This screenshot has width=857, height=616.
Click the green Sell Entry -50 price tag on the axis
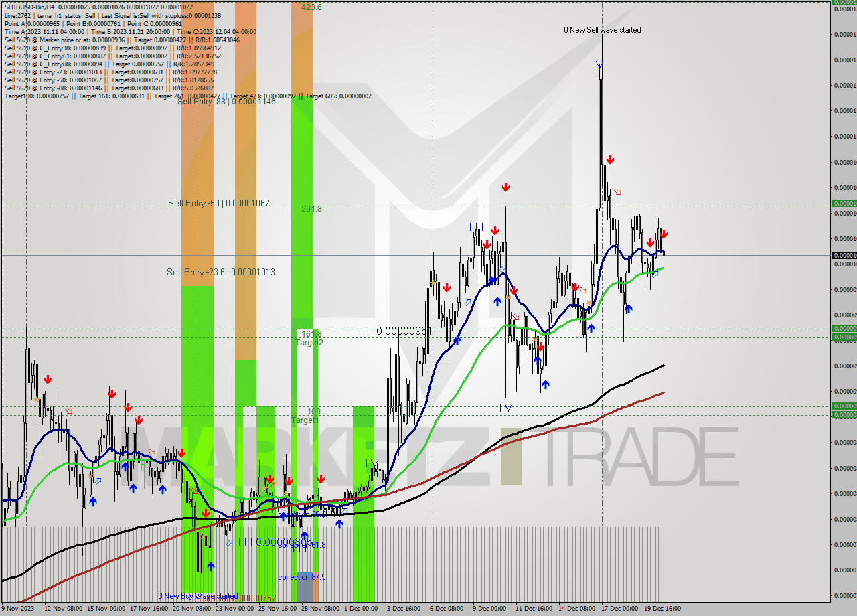(844, 203)
